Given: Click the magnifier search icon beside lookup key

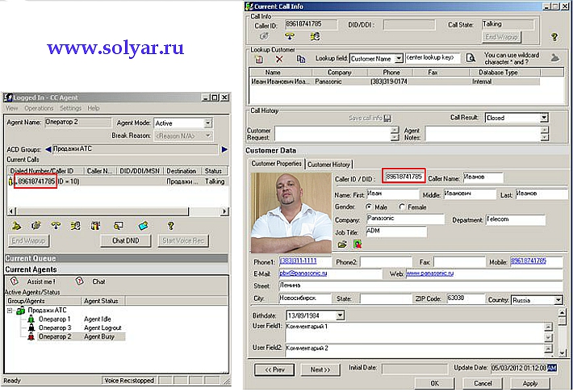Looking at the screenshot, I should click(471, 58).
